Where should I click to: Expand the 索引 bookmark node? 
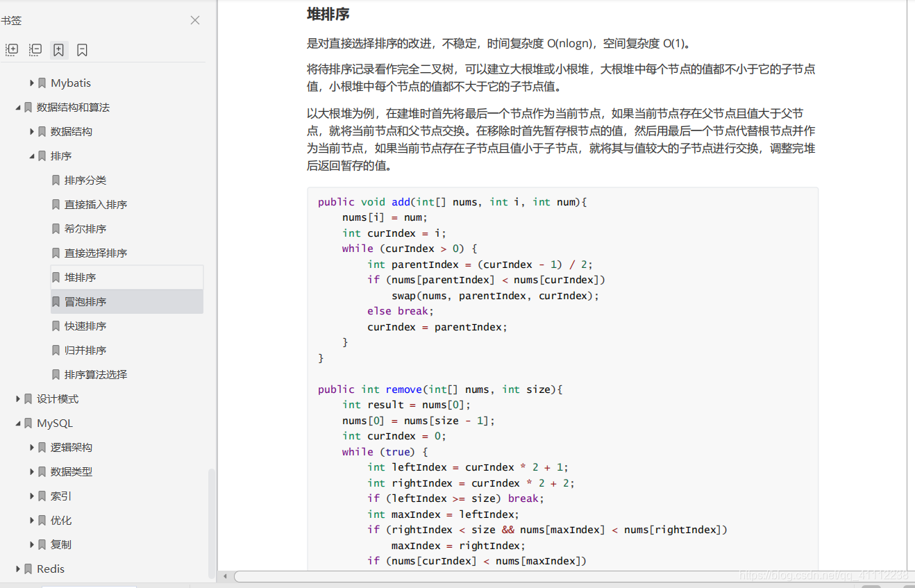coord(32,496)
